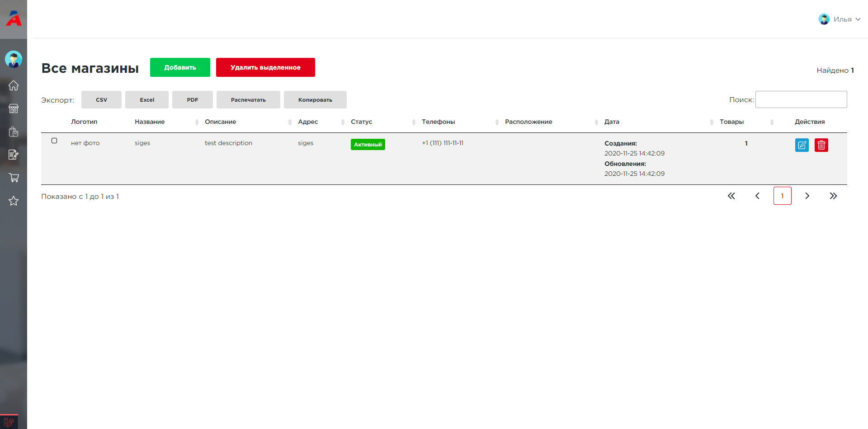This screenshot has width=868, height=429.
Task: Jump to the last page
Action: click(x=833, y=196)
